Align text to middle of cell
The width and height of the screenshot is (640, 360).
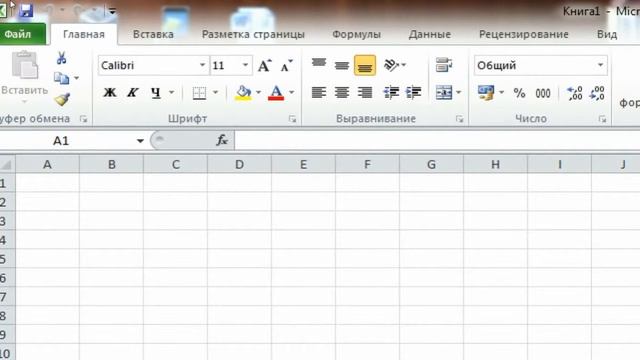342,65
